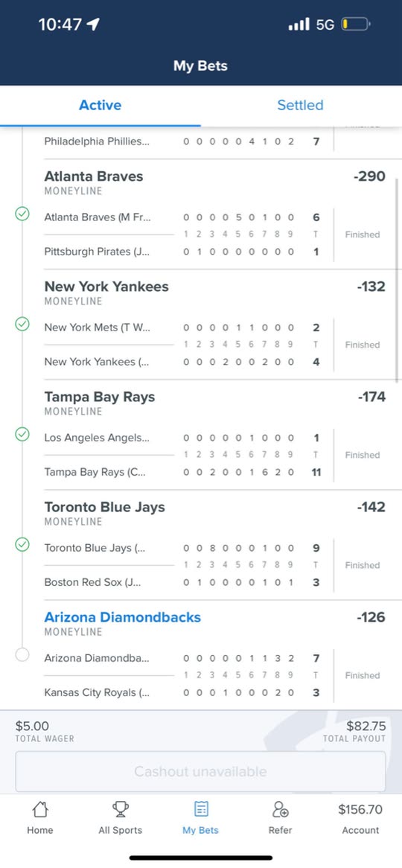The width and height of the screenshot is (402, 868).
Task: Click green checkmark beside Tampa Bay Rays leg
Action: 22,435
